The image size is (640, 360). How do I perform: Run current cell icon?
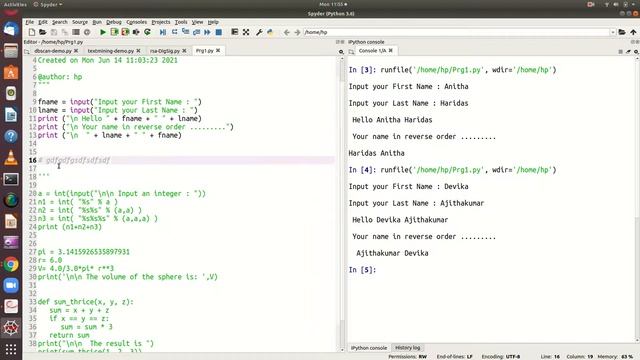(x=114, y=32)
